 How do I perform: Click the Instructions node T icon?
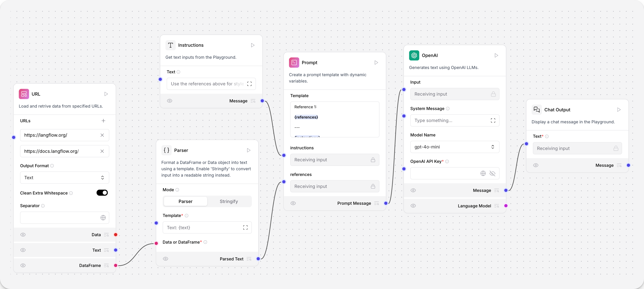[x=170, y=45]
